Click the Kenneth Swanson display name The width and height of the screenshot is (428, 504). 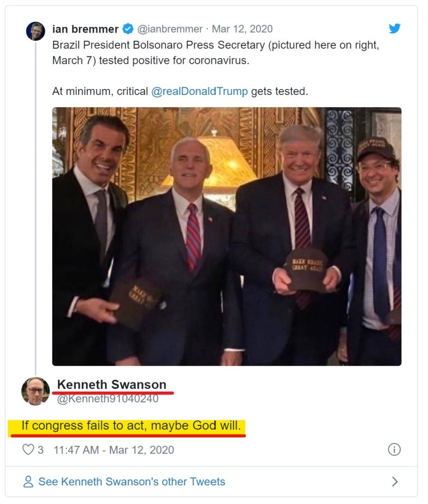click(x=112, y=384)
